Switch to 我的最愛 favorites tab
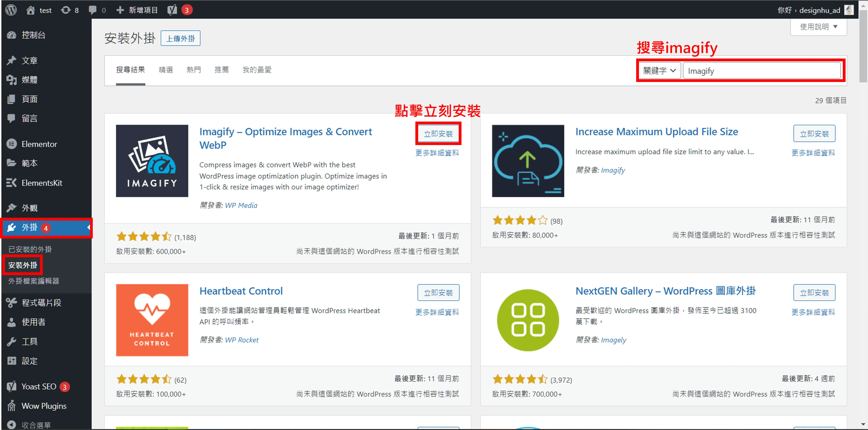This screenshot has height=430, width=868. 257,70
